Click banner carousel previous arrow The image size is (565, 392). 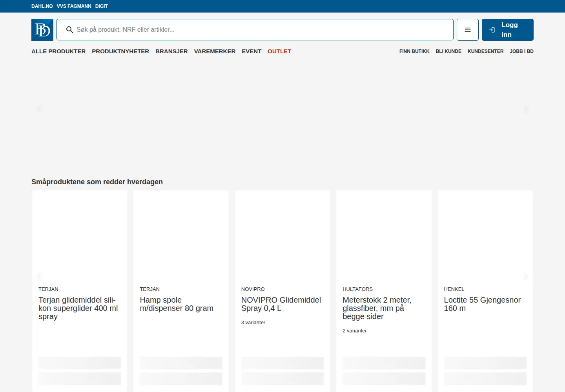tap(39, 109)
